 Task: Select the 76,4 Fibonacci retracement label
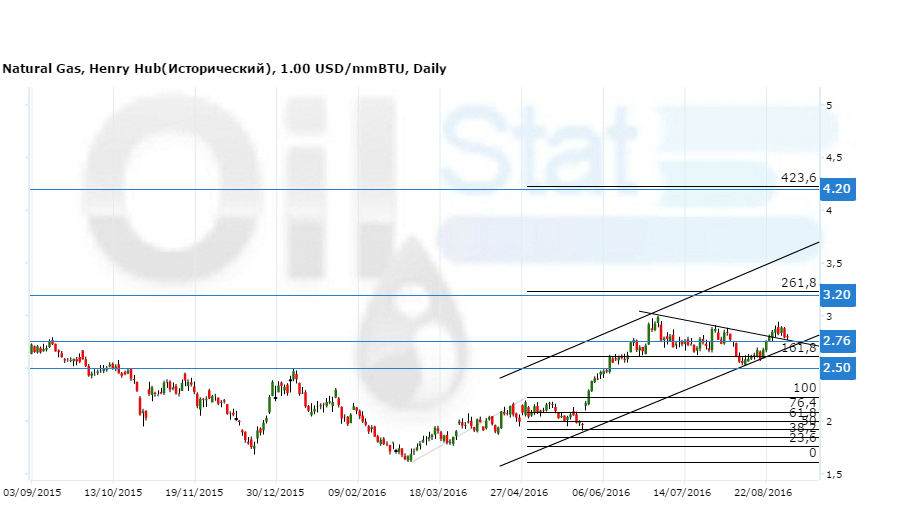coord(803,402)
